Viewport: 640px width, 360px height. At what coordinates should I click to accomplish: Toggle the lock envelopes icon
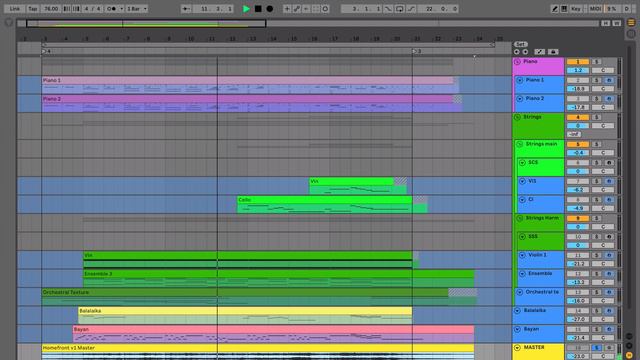(553, 52)
